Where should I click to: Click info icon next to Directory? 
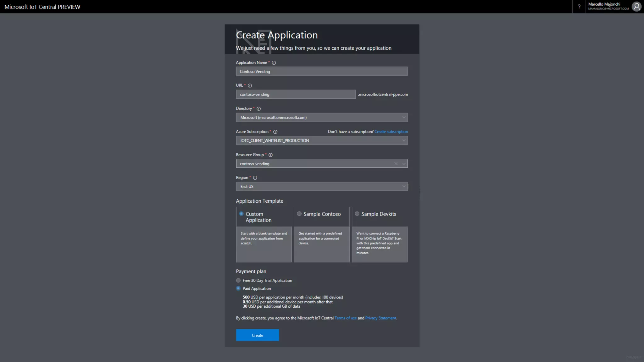(x=258, y=109)
